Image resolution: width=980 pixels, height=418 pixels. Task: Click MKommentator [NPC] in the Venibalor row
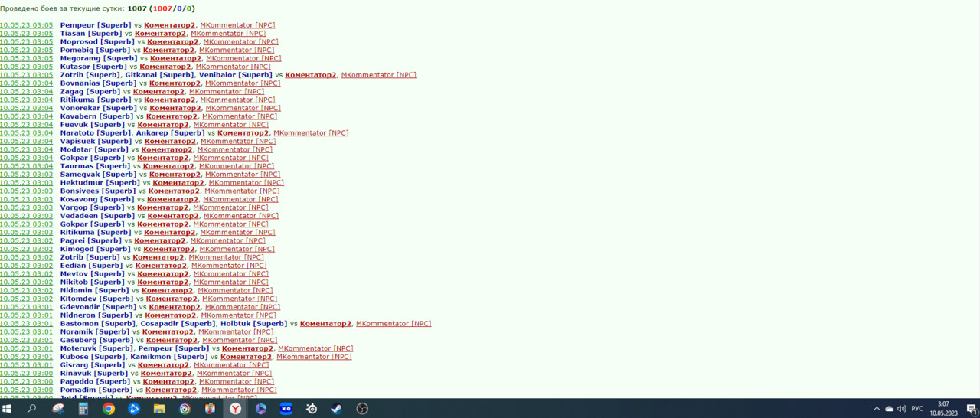(378, 75)
